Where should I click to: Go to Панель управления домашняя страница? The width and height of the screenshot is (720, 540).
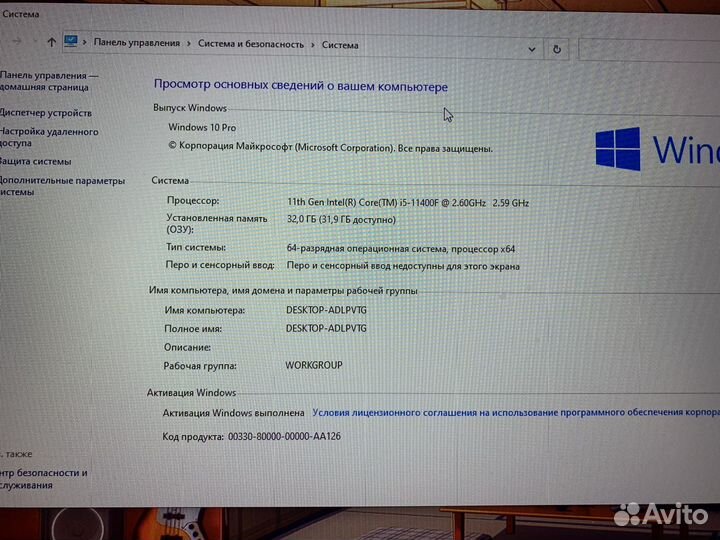point(49,81)
